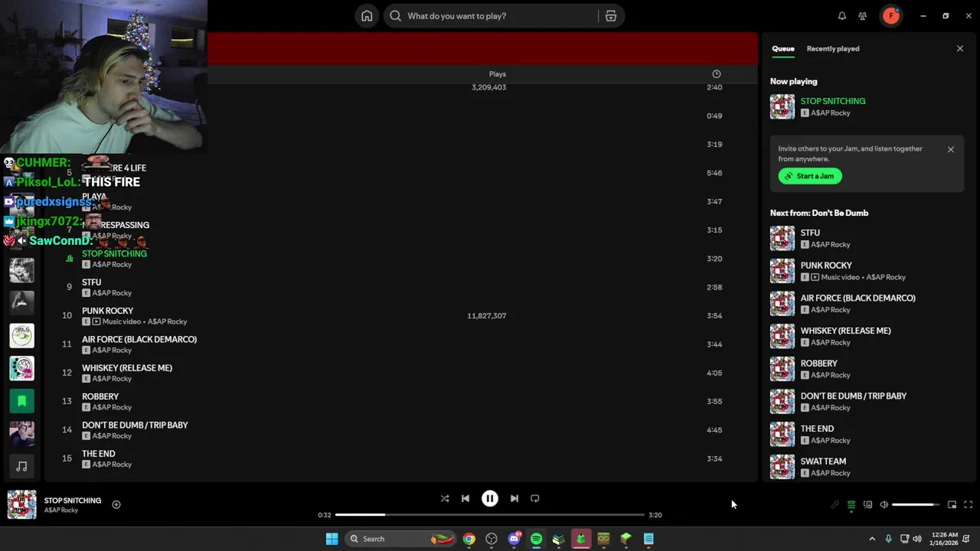Viewport: 980px width, 551px height.
Task: Click the system tray microphone icon
Action: point(888,539)
